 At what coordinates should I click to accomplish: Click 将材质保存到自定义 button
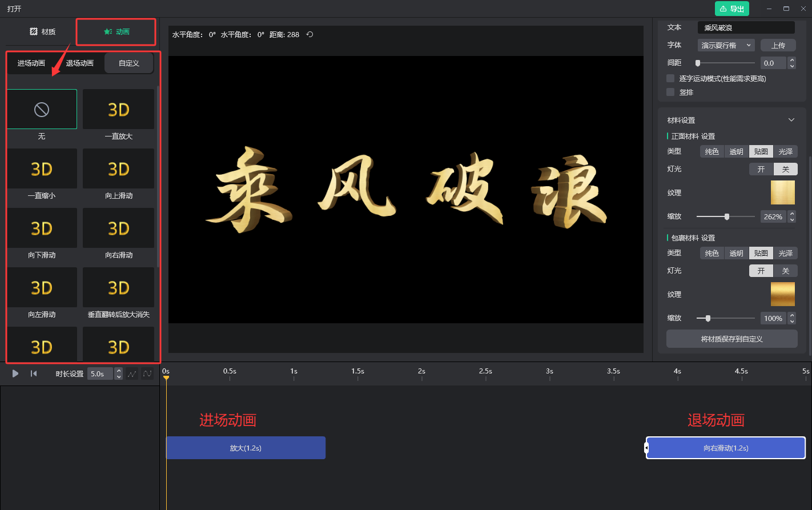point(731,339)
